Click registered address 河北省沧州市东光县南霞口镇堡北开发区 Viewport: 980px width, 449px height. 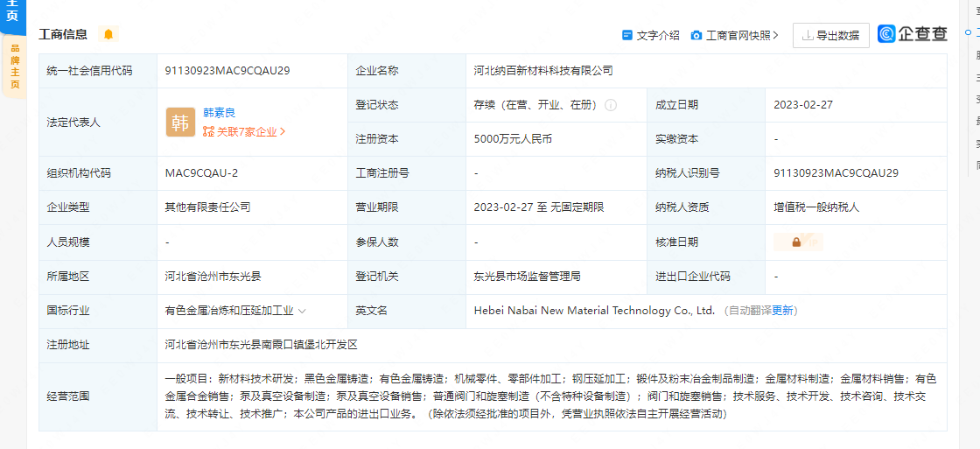coord(262,345)
